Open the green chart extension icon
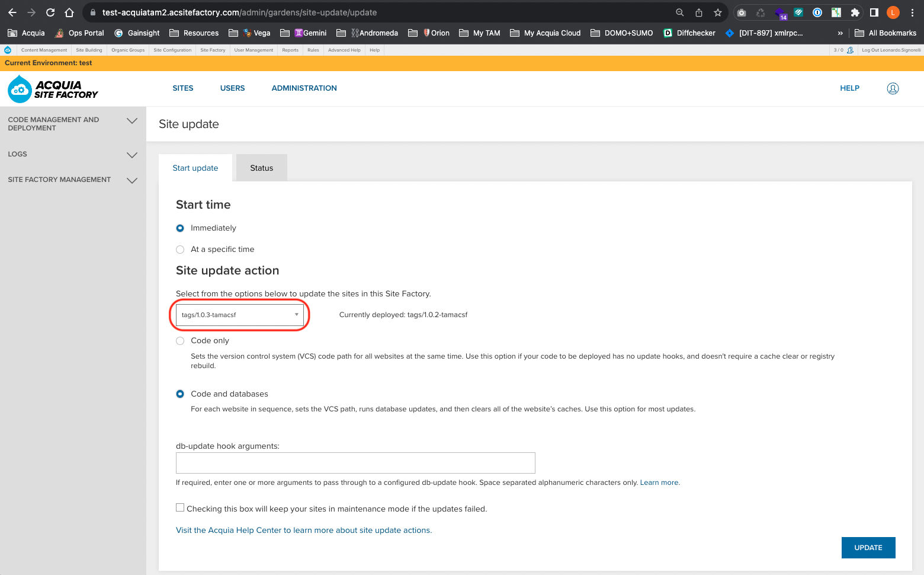Screen dimensions: 924x575 pyautogui.click(x=836, y=12)
